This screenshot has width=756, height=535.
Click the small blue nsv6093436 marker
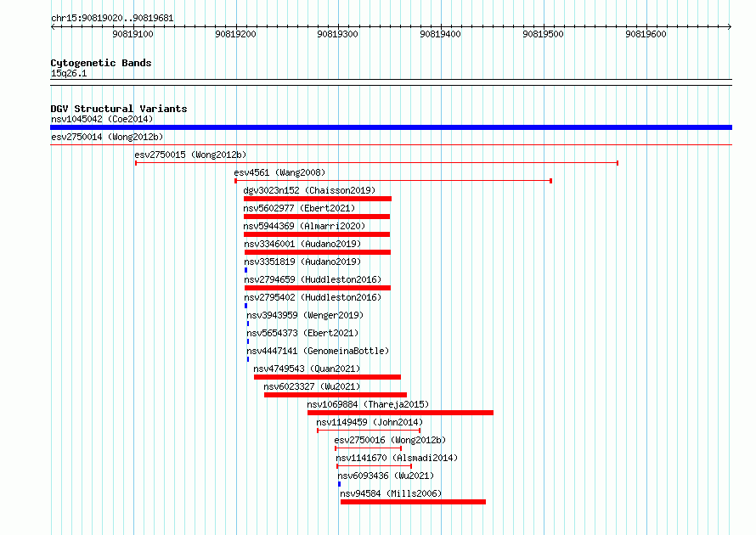pos(340,484)
